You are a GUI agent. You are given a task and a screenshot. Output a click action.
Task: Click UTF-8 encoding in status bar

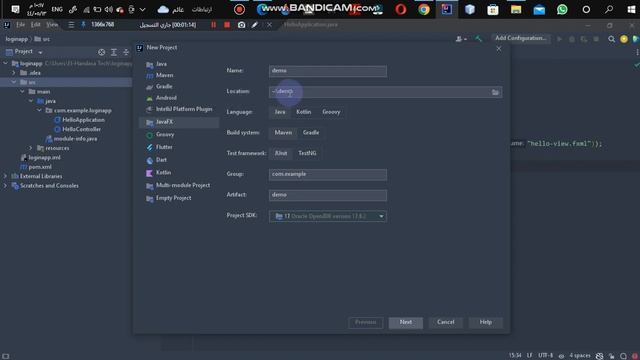click(x=545, y=356)
